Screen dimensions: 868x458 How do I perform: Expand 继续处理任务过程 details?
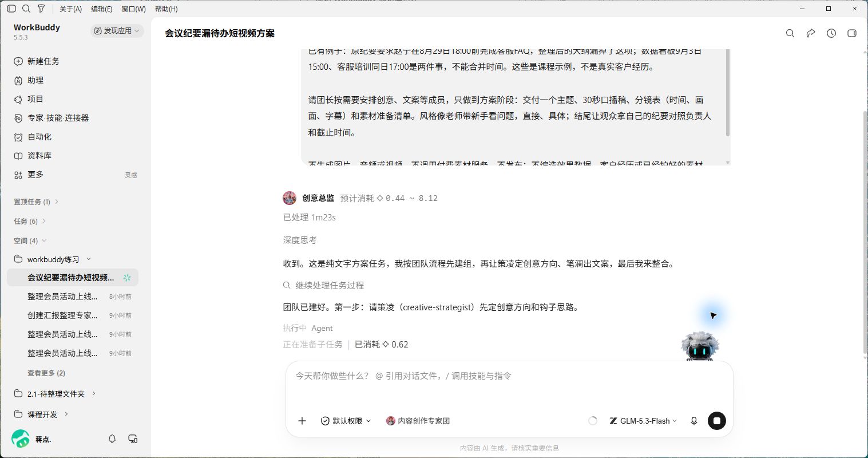[324, 285]
